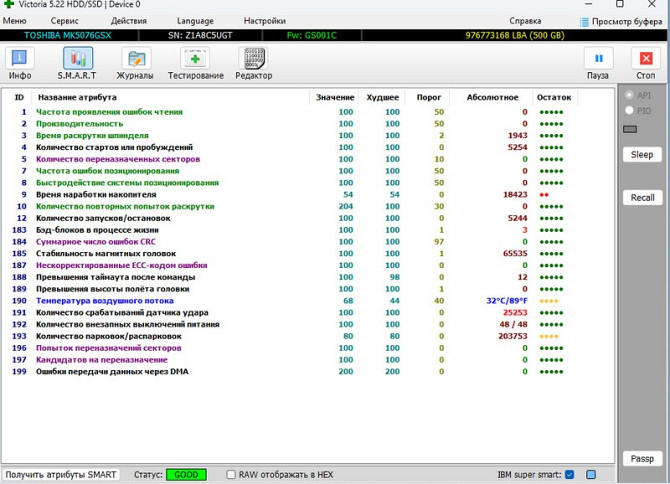The image size is (670, 484).
Task: Select the API access mode radio
Action: point(629,95)
